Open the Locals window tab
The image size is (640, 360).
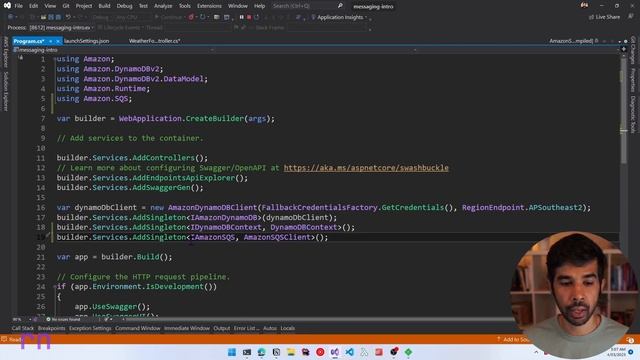tap(287, 328)
